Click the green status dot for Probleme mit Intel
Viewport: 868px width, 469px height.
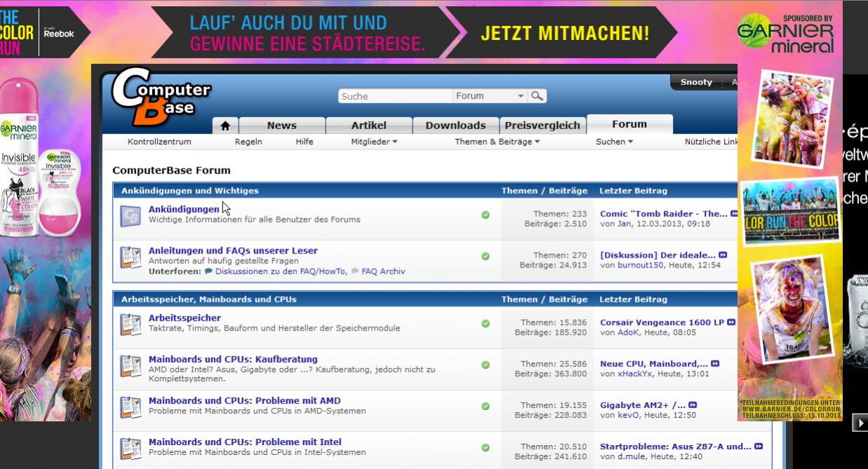pyautogui.click(x=486, y=447)
